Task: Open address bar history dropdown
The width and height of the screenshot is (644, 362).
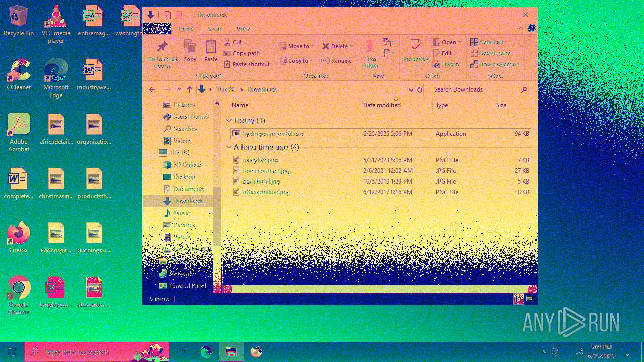Action: [x=411, y=89]
